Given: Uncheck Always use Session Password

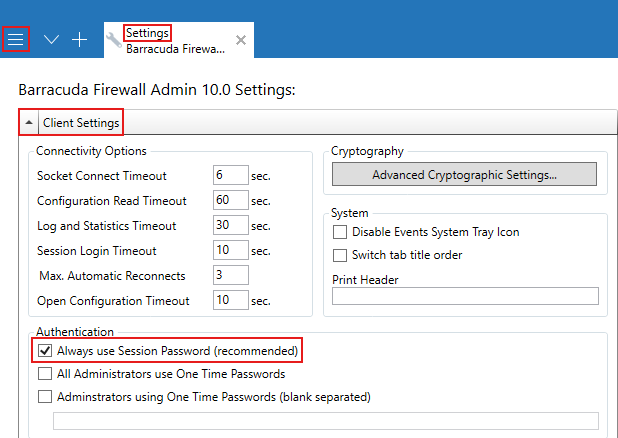Looking at the screenshot, I should coord(45,351).
